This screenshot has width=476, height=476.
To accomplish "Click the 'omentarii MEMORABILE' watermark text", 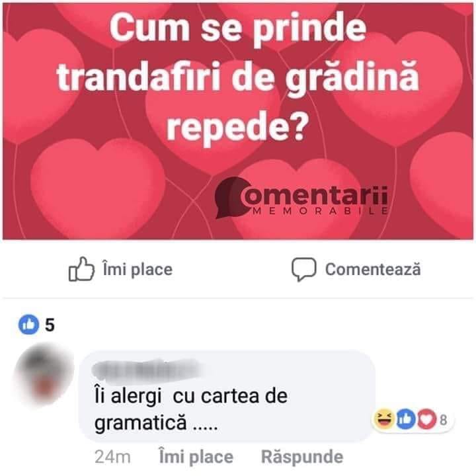I will pos(315,200).
